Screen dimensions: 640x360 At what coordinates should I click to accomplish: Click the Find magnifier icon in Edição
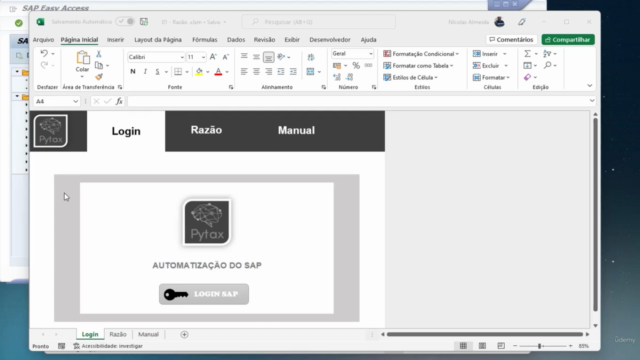tap(548, 65)
